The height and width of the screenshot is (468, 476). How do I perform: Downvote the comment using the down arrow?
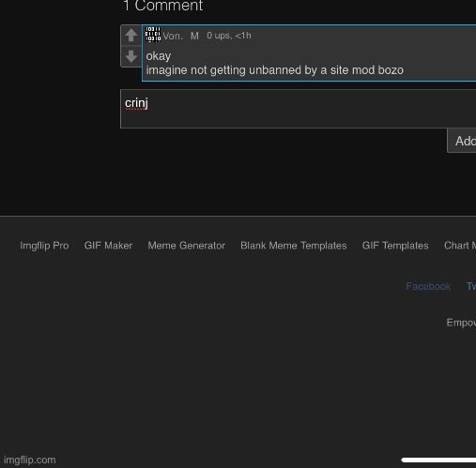131,56
